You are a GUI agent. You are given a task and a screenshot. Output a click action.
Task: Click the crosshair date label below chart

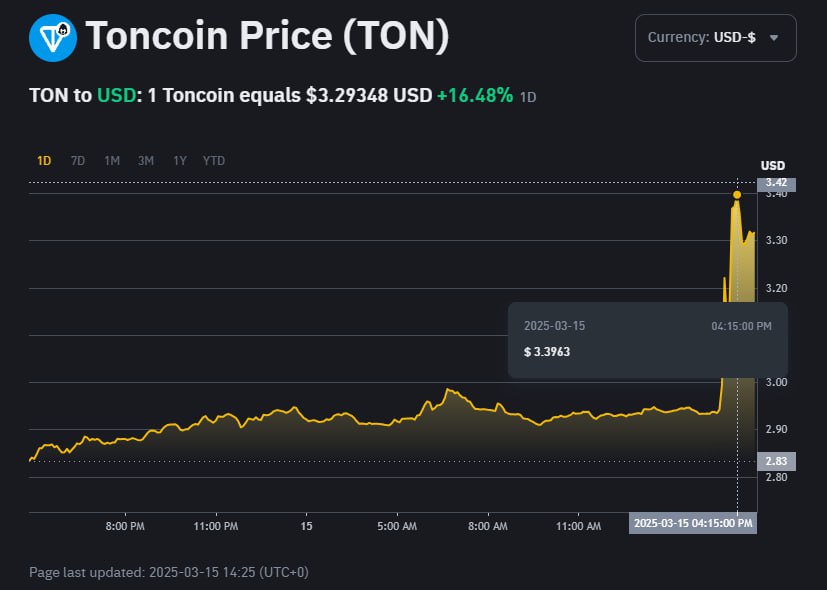pyautogui.click(x=693, y=523)
